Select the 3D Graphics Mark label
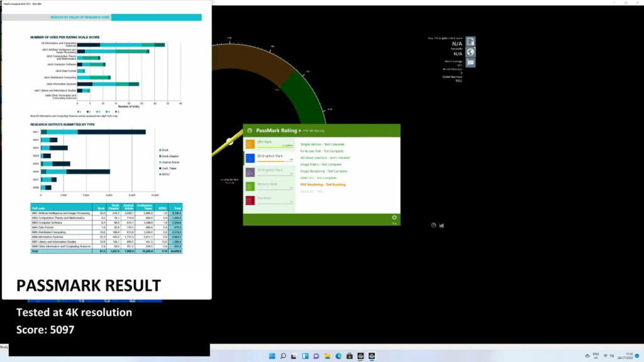This screenshot has height=362, width=644. [270, 170]
